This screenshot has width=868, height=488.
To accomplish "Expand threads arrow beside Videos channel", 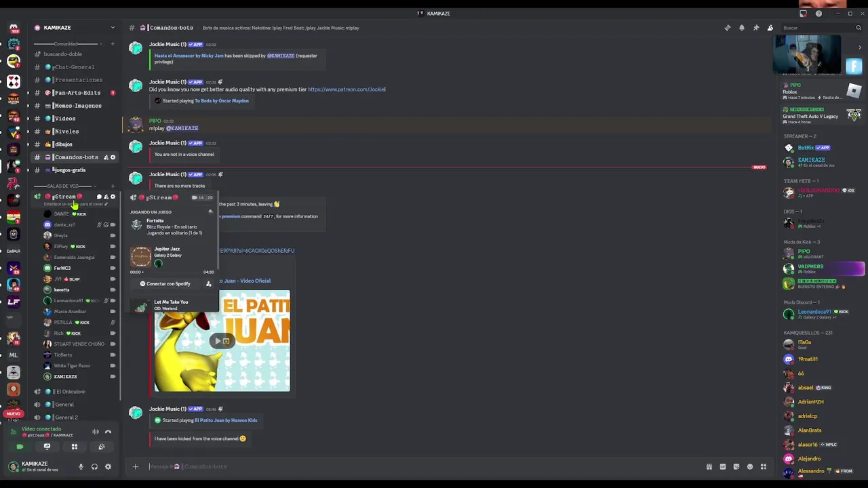I will click(28, 119).
